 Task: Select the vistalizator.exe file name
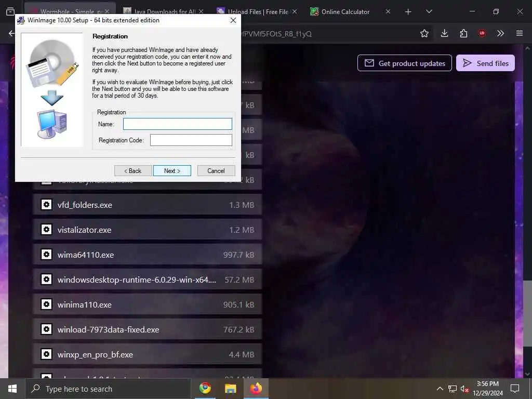pyautogui.click(x=85, y=230)
